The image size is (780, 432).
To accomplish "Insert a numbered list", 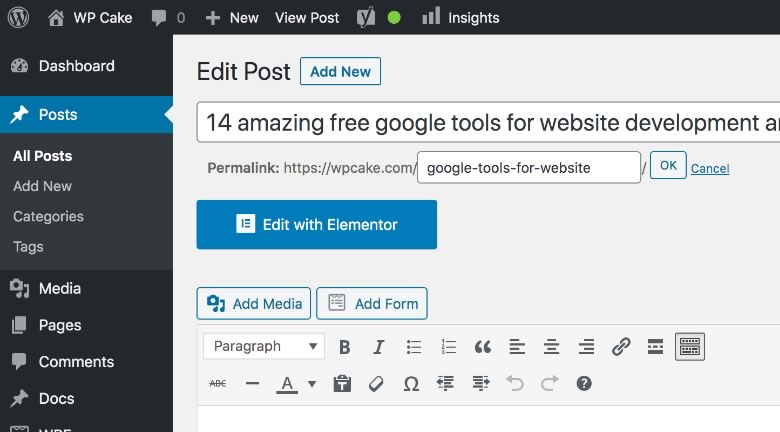I will pos(448,347).
